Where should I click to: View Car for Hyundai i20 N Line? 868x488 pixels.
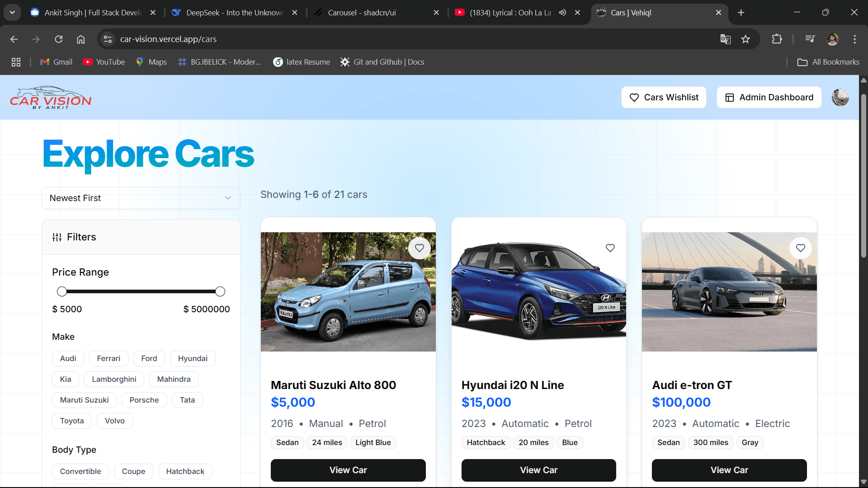point(539,470)
